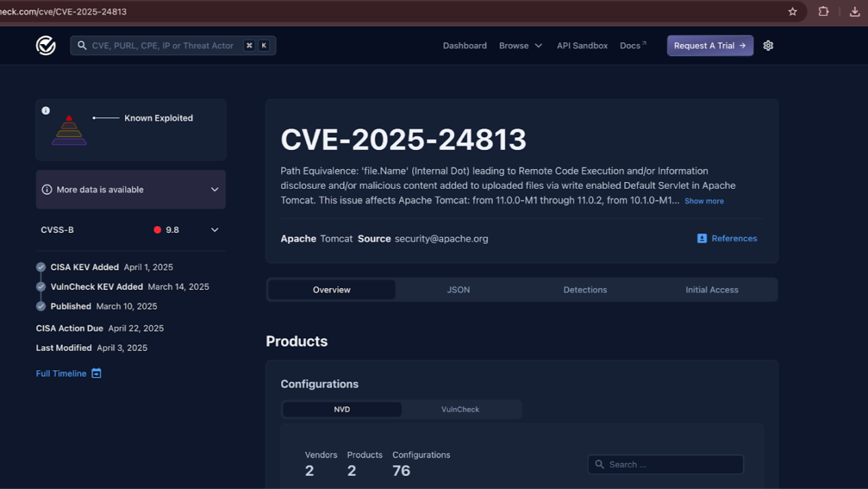The height and width of the screenshot is (489, 868).
Task: Click the info icon on Known Exploited card
Action: (x=46, y=111)
